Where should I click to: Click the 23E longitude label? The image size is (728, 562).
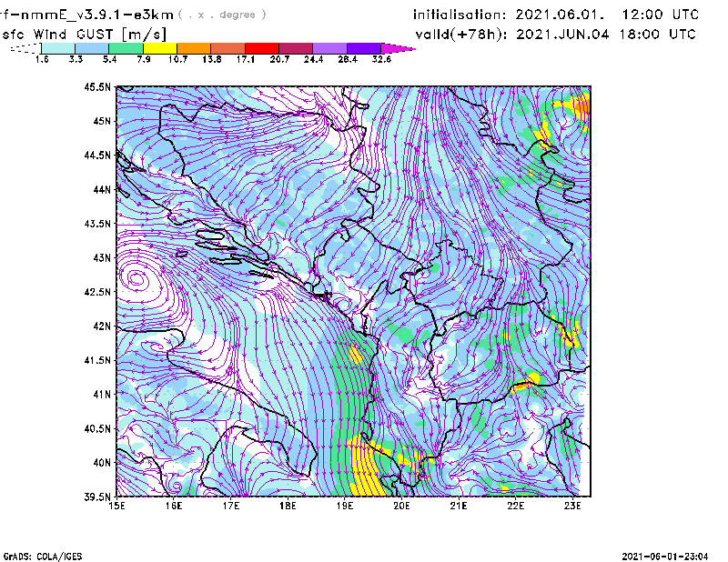tap(572, 506)
